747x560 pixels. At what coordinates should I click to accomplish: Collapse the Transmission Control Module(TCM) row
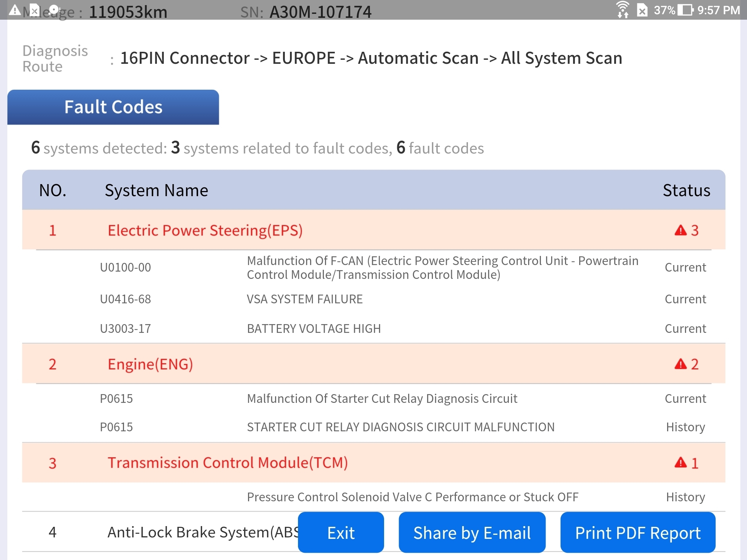pyautogui.click(x=228, y=462)
